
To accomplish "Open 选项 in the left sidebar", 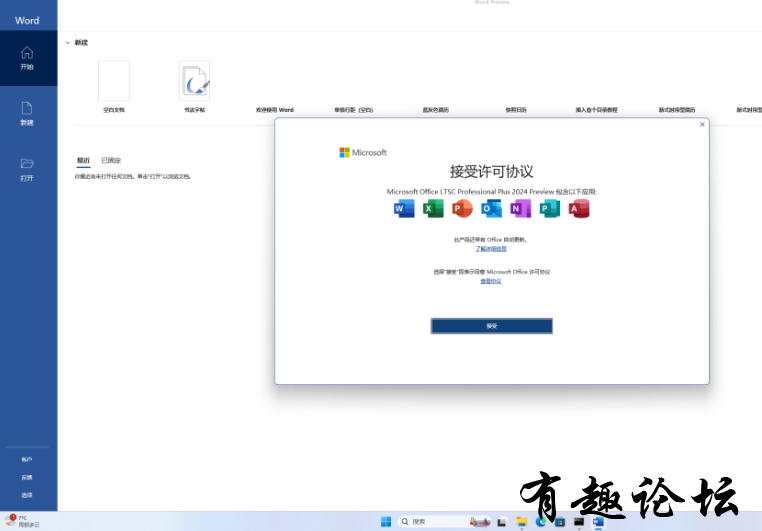I will (x=27, y=495).
